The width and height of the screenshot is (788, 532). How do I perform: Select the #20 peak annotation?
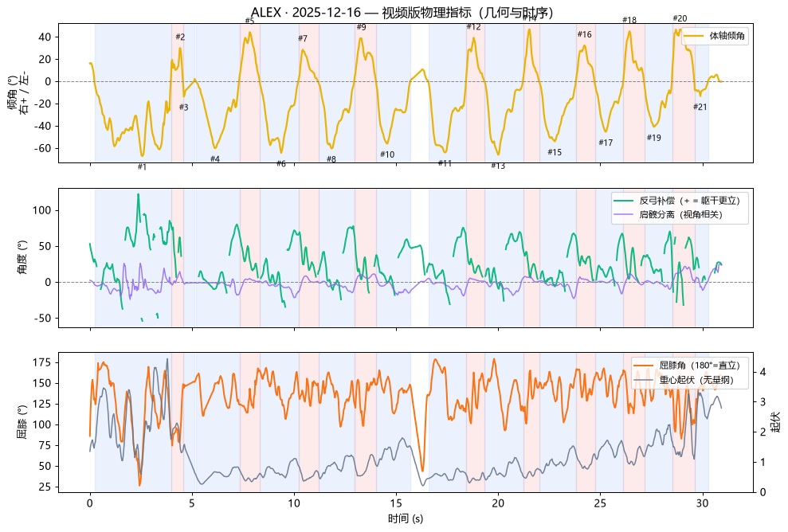680,18
